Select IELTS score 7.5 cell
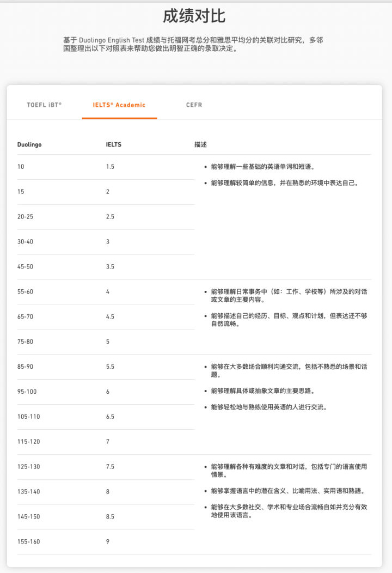Image resolution: width=392 pixels, height=573 pixels. click(x=110, y=467)
